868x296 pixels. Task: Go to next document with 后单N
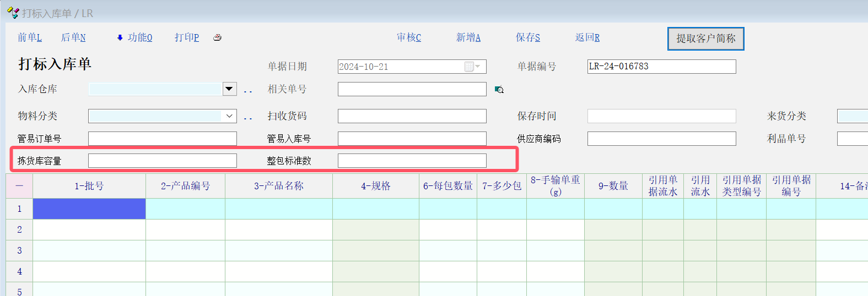coord(73,37)
